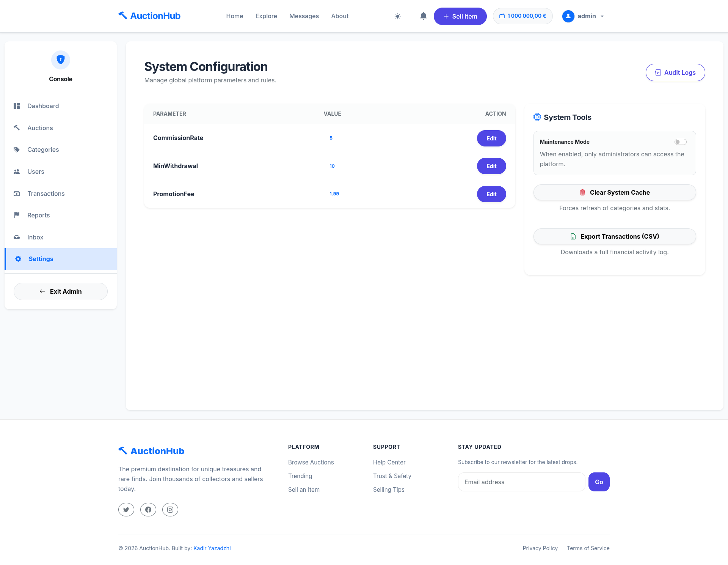Click the Sell Item button
The height and width of the screenshot is (565, 728).
pos(460,16)
